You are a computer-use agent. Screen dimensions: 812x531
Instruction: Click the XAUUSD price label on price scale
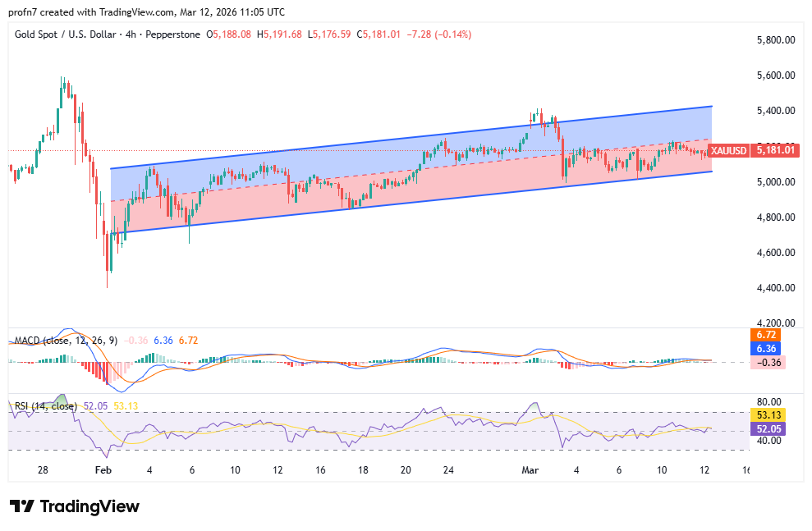727,150
